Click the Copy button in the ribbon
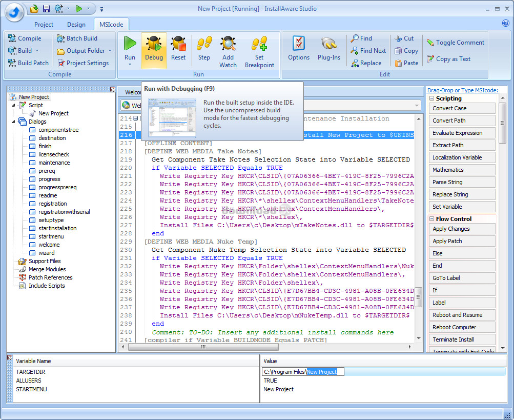This screenshot has width=514, height=420. pos(406,51)
